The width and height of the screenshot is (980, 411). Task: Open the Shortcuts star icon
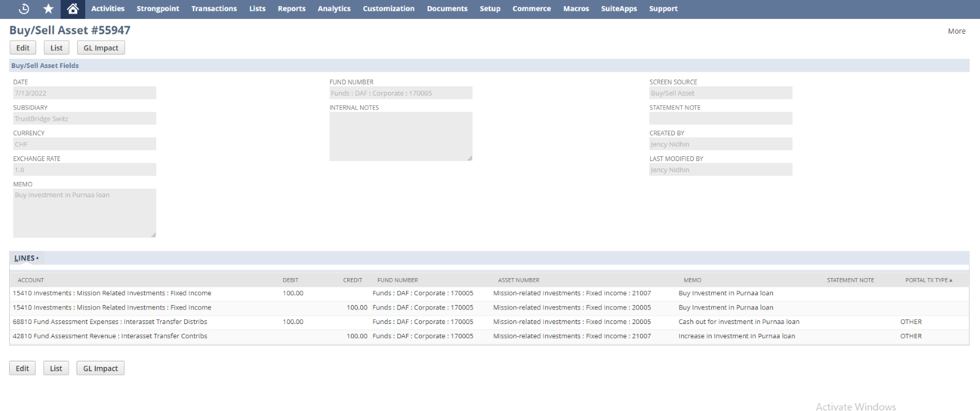(48, 9)
